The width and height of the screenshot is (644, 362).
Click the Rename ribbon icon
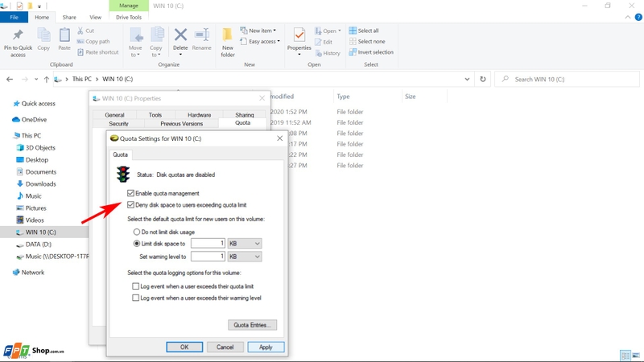point(202,35)
